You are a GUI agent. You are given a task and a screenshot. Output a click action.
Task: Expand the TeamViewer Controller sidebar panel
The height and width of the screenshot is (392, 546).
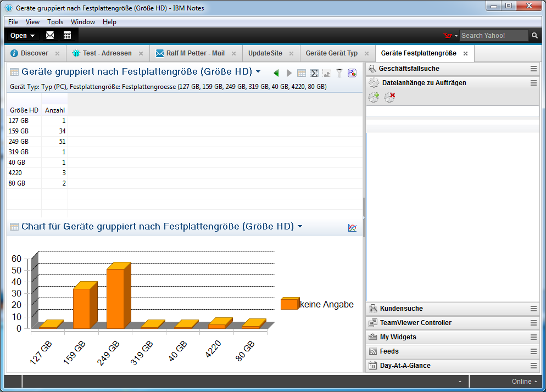click(415, 323)
